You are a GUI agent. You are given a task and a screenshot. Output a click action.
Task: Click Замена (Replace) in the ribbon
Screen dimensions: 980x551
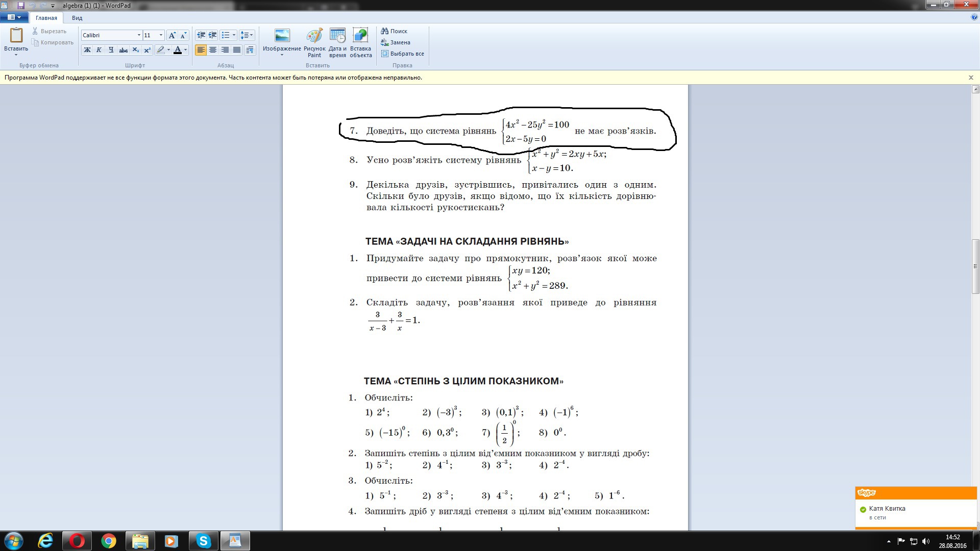396,42
